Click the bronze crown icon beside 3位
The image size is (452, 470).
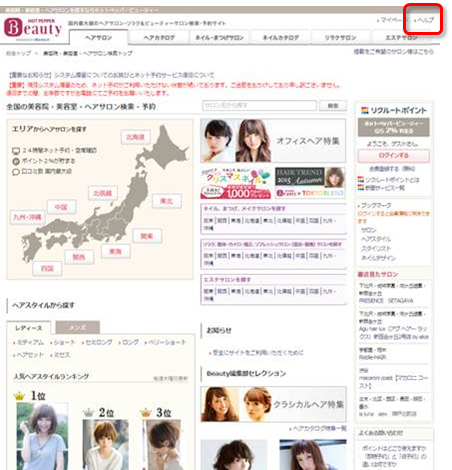pos(146,413)
